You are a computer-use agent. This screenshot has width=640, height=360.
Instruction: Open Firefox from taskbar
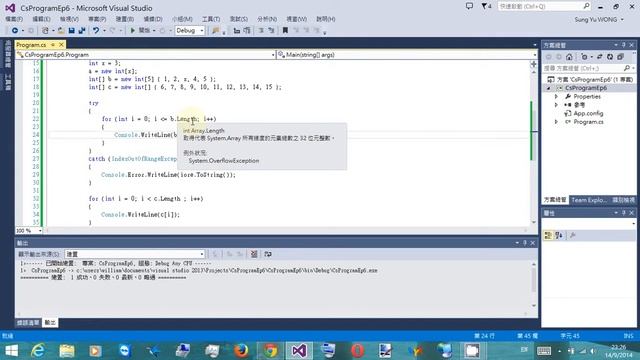[x=241, y=351]
